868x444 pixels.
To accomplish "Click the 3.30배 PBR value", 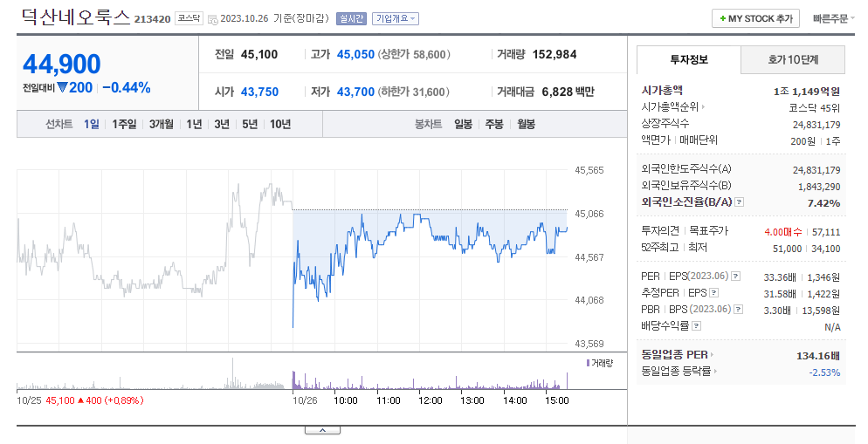I will click(x=777, y=311).
